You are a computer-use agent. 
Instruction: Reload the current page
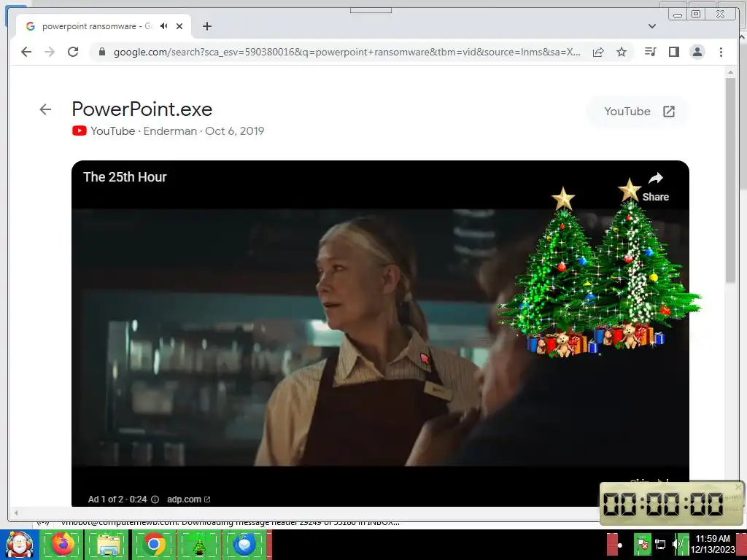pyautogui.click(x=73, y=52)
